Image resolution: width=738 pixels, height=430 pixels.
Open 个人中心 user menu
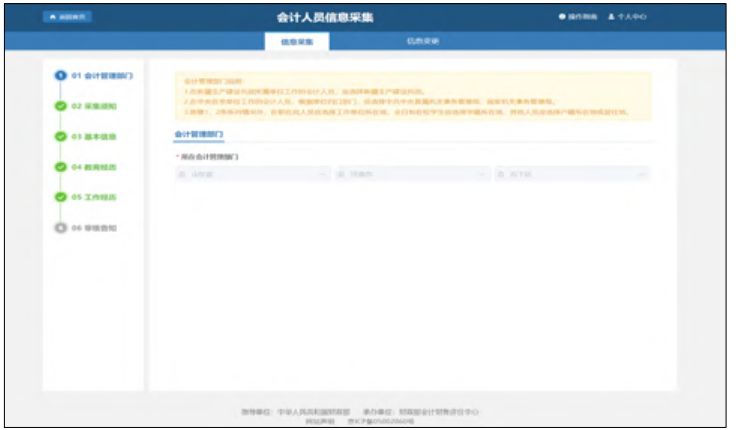tap(628, 18)
